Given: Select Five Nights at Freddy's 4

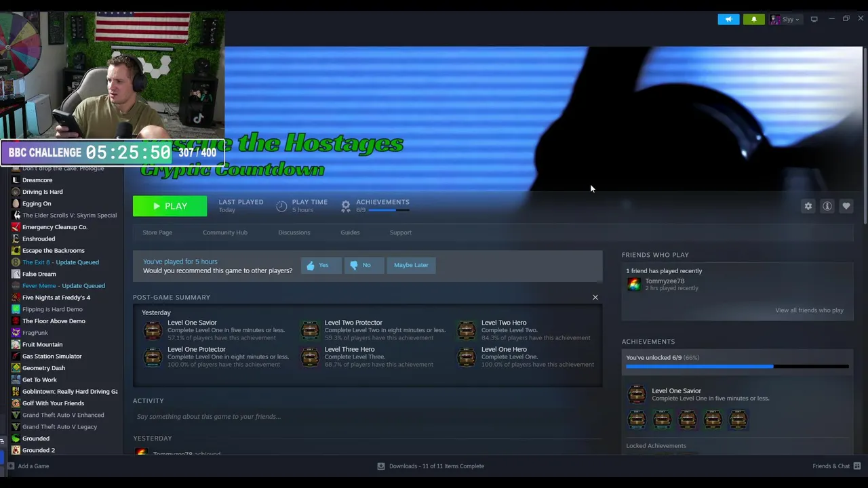Looking at the screenshot, I should (56, 298).
